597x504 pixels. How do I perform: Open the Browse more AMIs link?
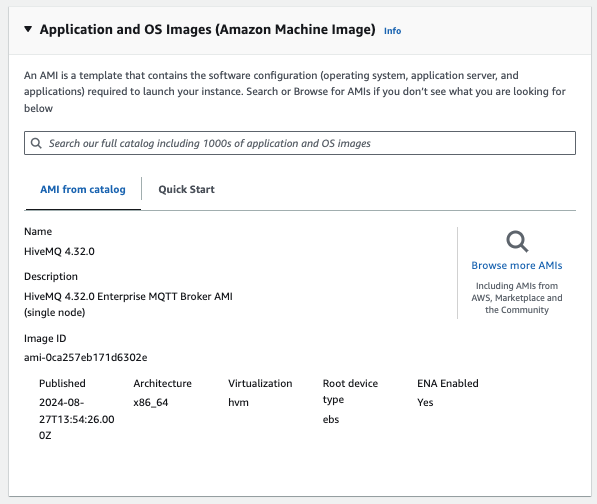coord(517,265)
